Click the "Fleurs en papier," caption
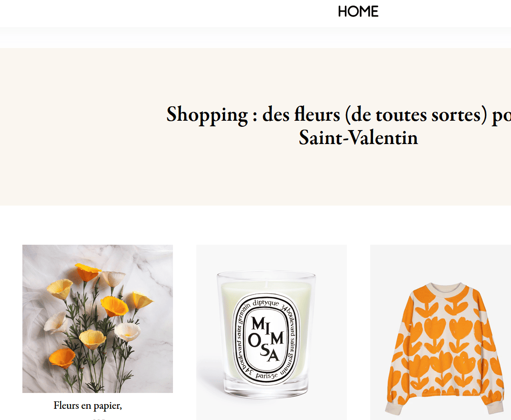Viewport: 511px width, 420px height. [88, 406]
